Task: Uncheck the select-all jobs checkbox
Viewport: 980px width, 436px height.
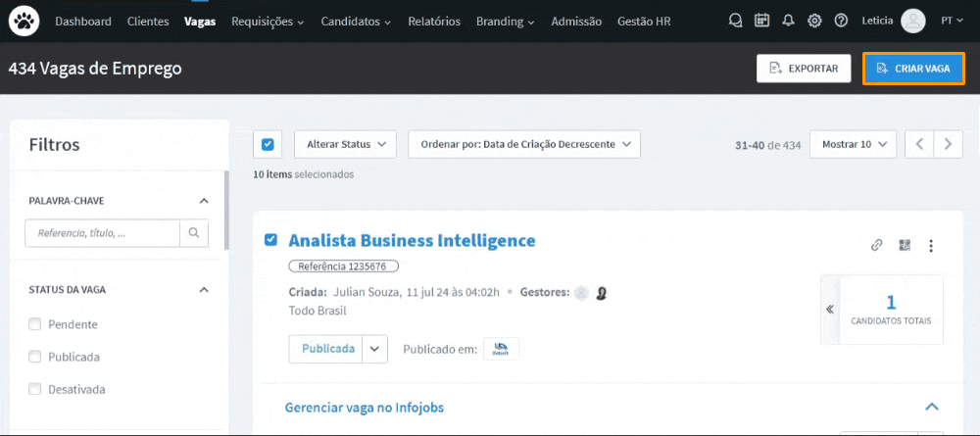Action: pyautogui.click(x=268, y=144)
